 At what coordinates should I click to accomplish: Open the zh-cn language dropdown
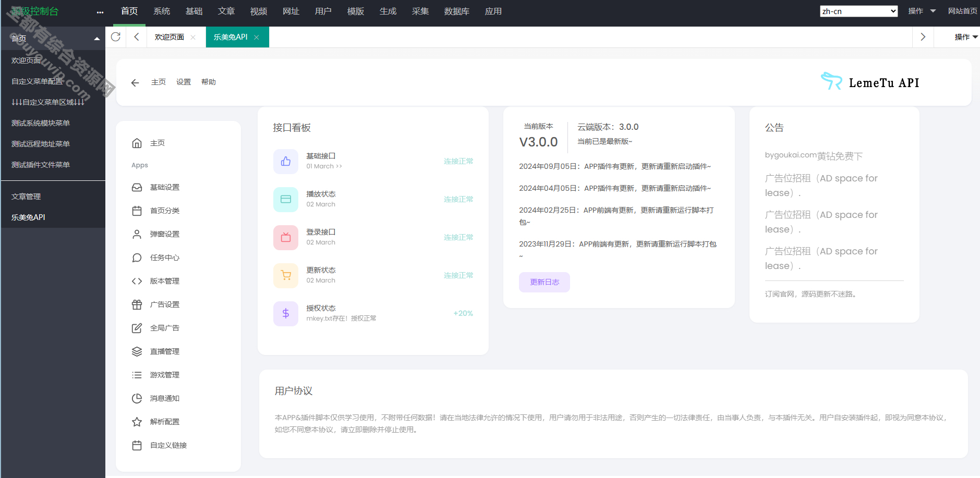click(858, 11)
